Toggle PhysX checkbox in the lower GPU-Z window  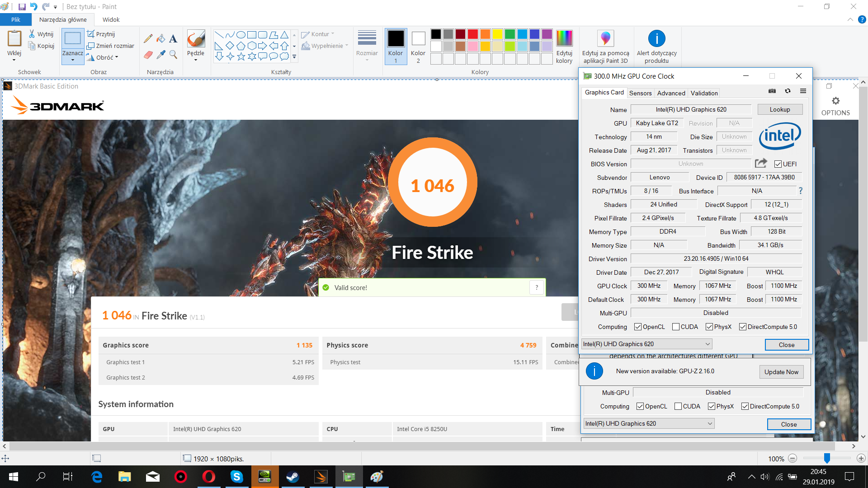[x=712, y=406]
